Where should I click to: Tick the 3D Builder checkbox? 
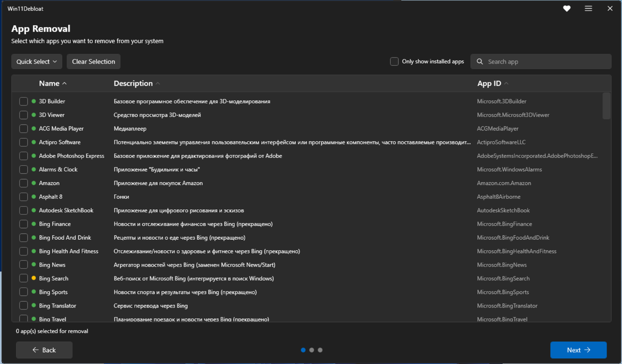(24, 101)
